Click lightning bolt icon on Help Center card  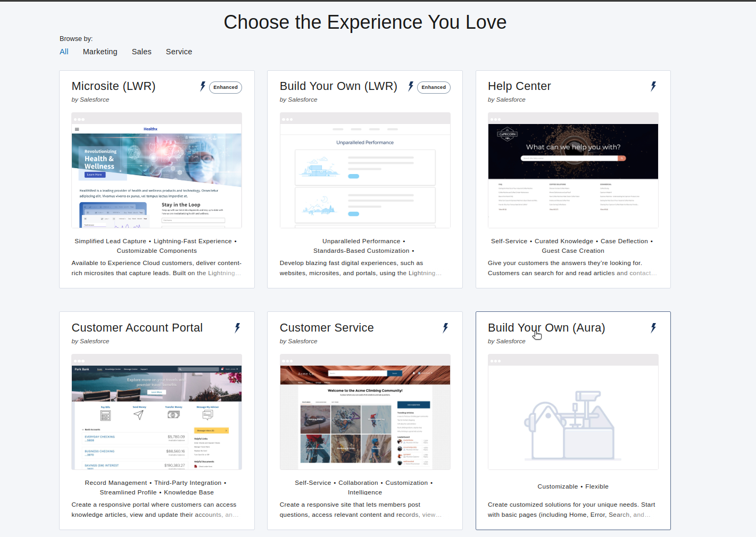coord(653,86)
